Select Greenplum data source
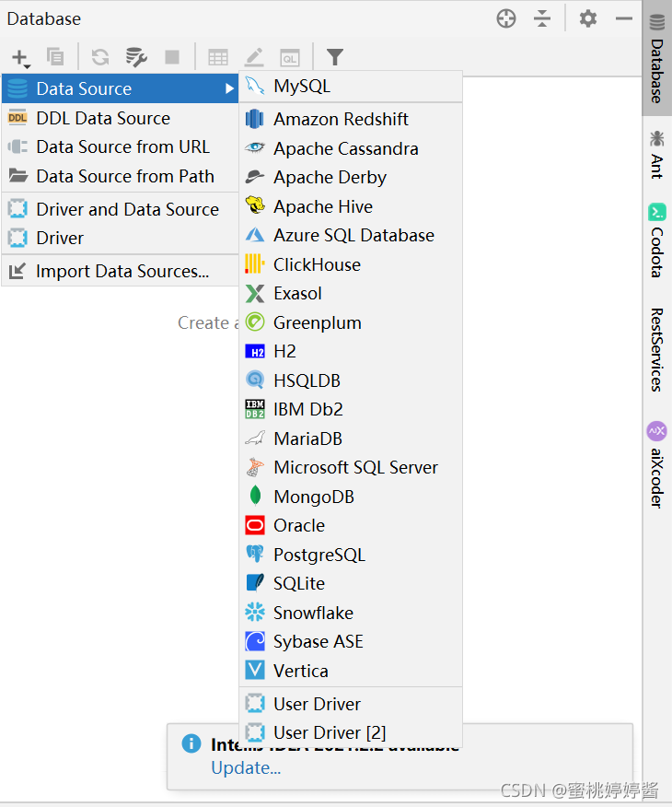This screenshot has width=672, height=807. [351, 322]
